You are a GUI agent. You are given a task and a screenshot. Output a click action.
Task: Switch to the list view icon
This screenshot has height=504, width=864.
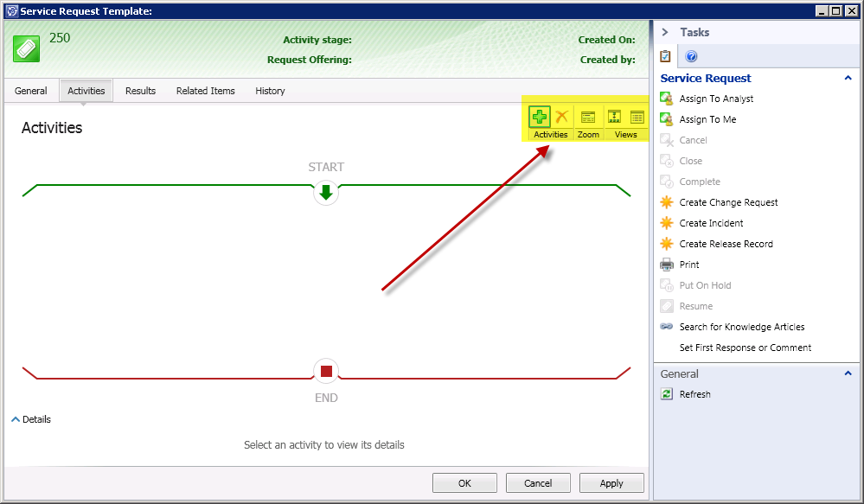pos(637,117)
